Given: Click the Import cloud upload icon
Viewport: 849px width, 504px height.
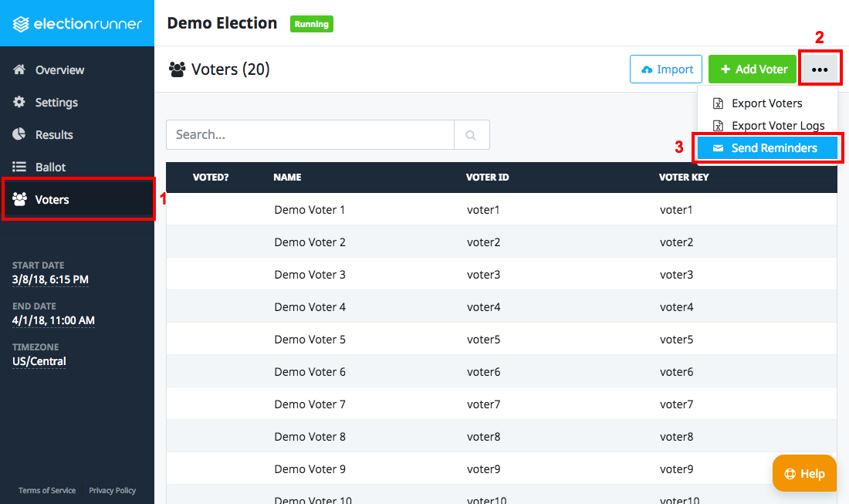Looking at the screenshot, I should point(647,69).
